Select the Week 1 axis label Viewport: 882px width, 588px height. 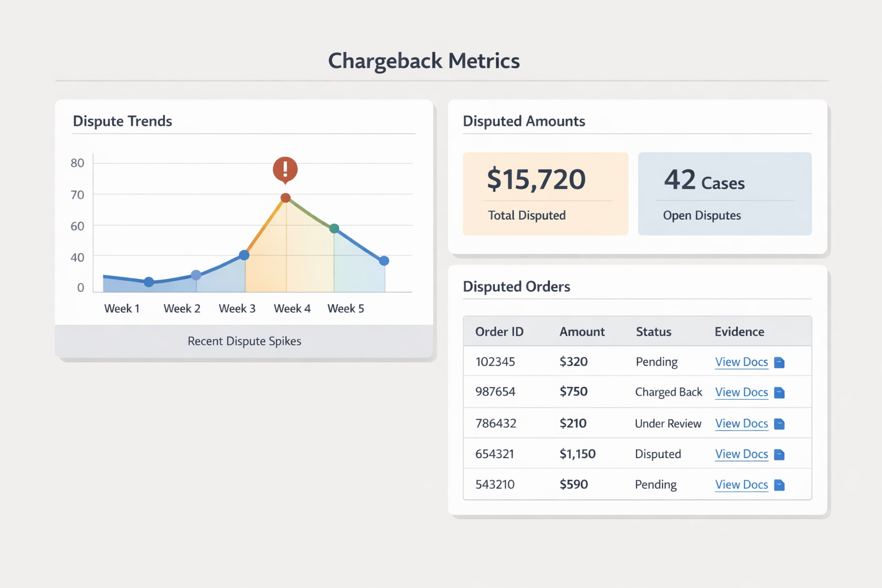click(121, 308)
